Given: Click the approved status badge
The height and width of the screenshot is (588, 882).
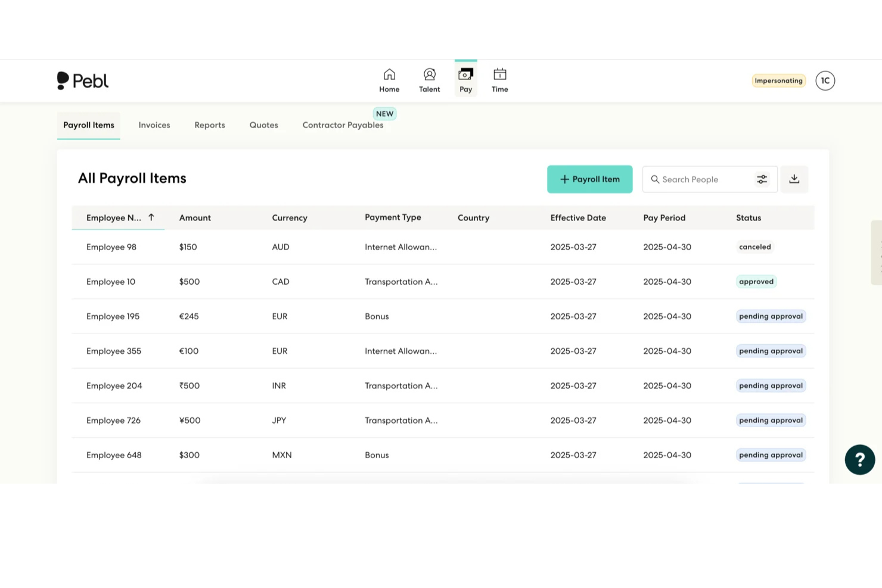Looking at the screenshot, I should pyautogui.click(x=756, y=281).
